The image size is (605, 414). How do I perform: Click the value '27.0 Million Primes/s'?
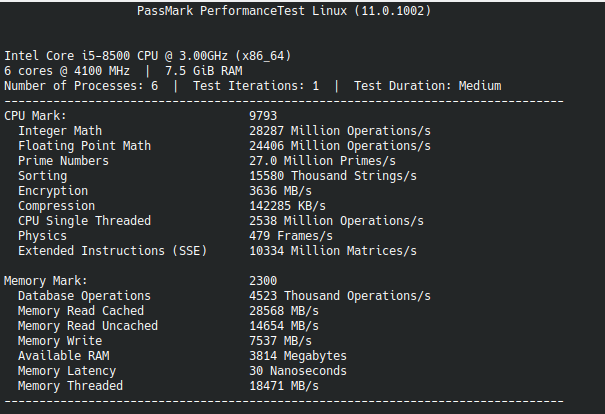click(x=323, y=161)
